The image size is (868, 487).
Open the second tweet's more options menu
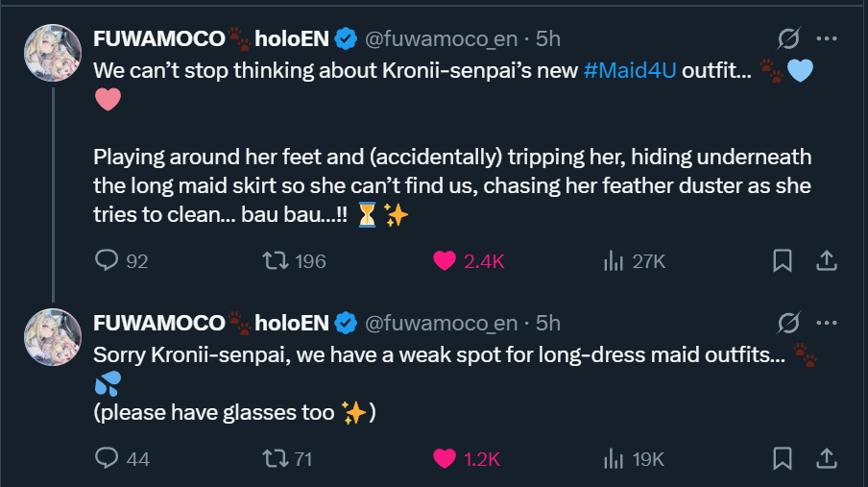pos(825,322)
